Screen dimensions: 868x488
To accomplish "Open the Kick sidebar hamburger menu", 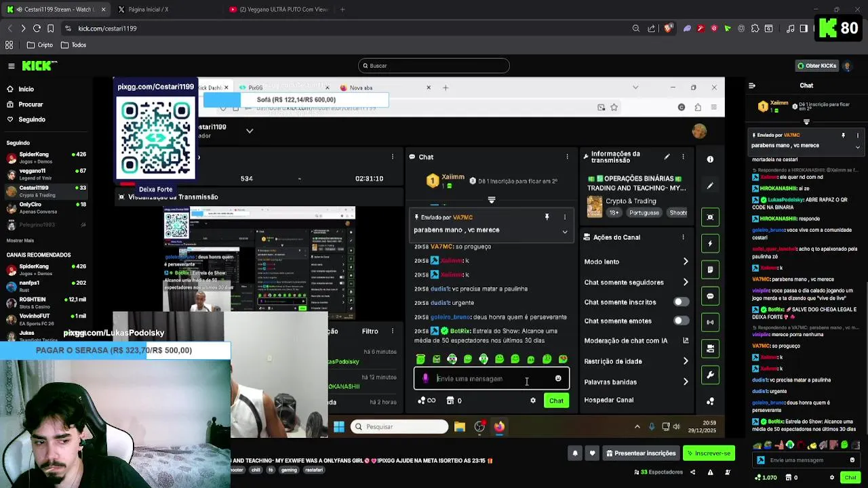I will click(12, 66).
